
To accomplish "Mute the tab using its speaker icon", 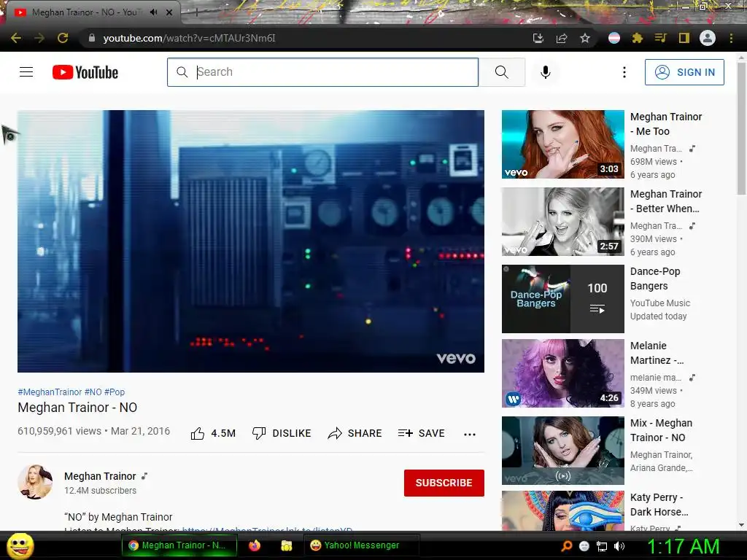I will point(153,12).
